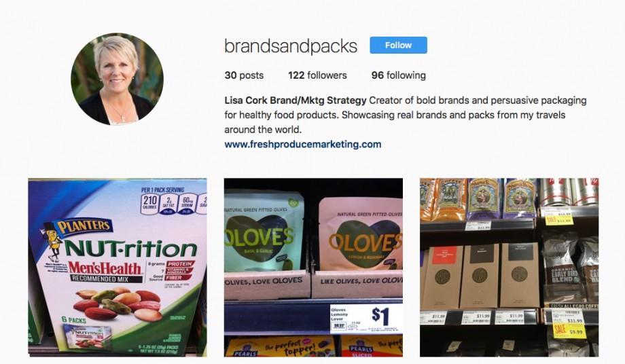View the 30 posts count
This screenshot has width=625, height=364.
pos(244,75)
